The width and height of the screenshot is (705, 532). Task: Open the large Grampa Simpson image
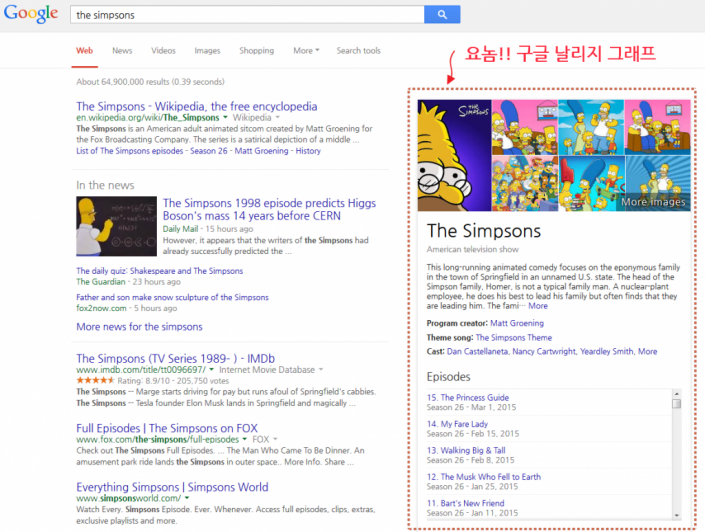point(454,156)
